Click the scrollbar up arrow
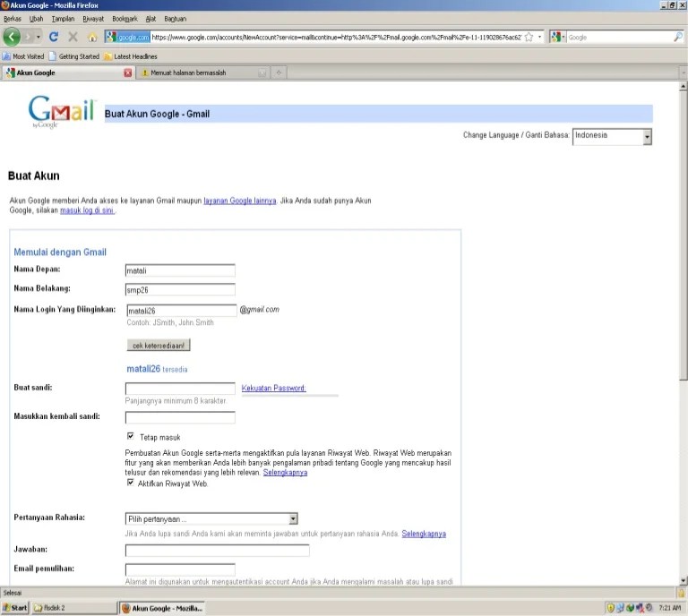This screenshot has width=688, height=616. 684,86
